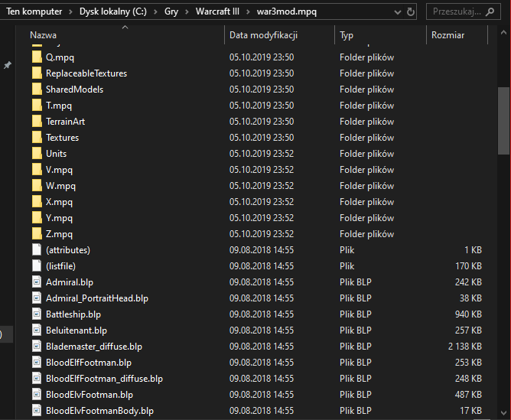Select the BloodElfFootman.blp file icon

click(37, 363)
